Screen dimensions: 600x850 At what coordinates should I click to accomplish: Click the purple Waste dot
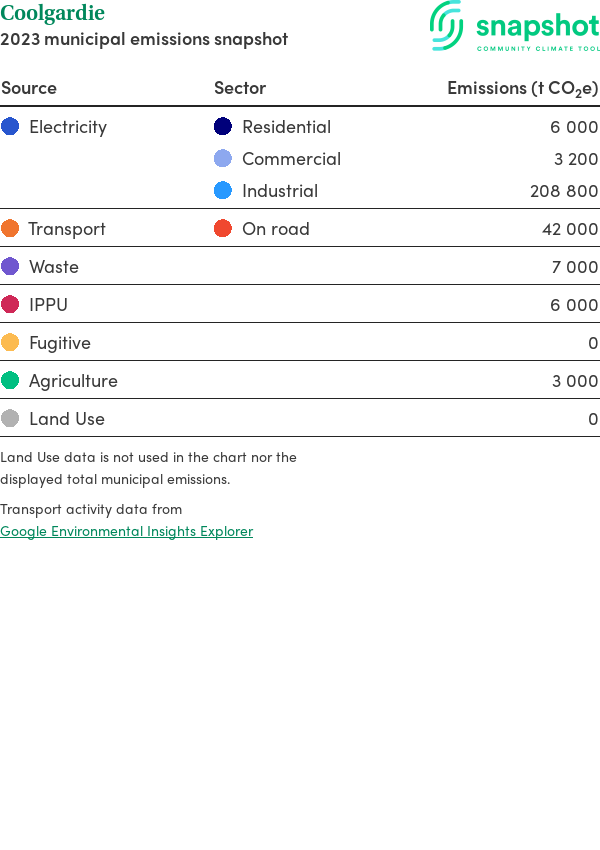pyautogui.click(x=10, y=267)
